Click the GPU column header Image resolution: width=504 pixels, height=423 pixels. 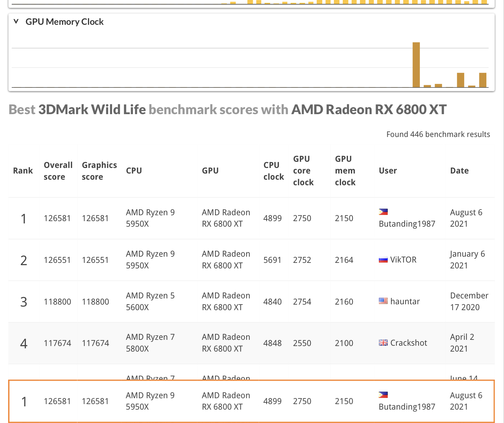point(210,171)
